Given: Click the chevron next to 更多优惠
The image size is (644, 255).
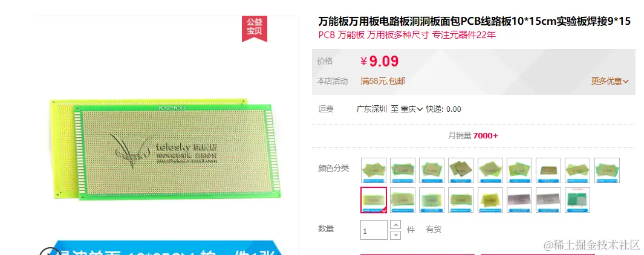Looking at the screenshot, I should [625, 82].
